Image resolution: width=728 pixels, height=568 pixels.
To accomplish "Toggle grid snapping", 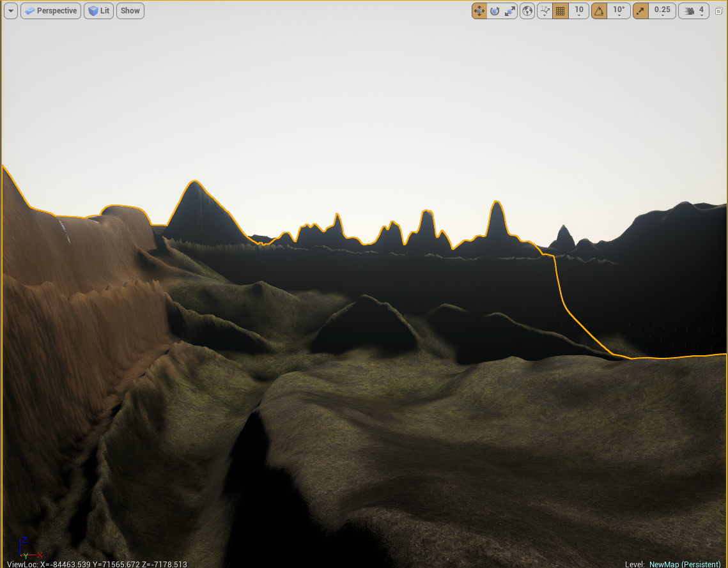I will coord(561,11).
